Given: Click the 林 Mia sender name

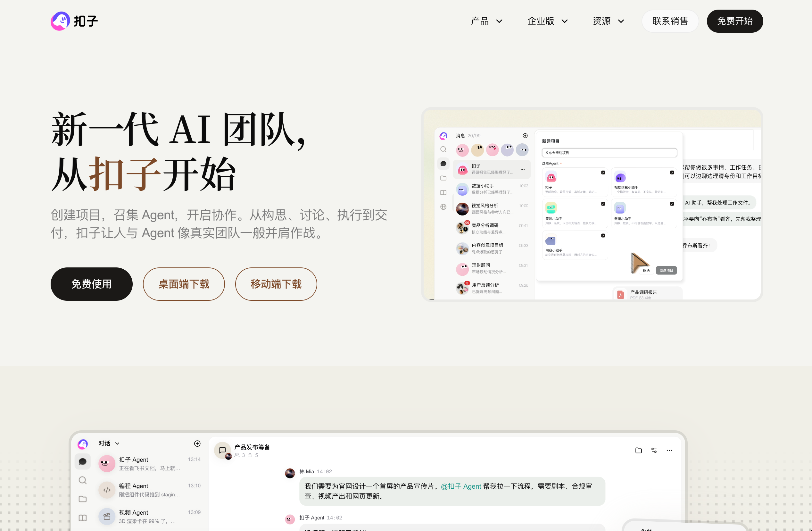Looking at the screenshot, I should 307,472.
